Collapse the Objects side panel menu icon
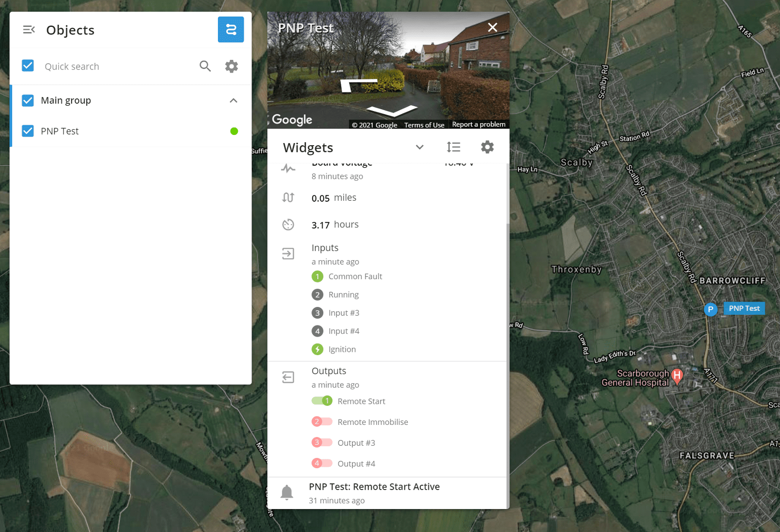780x532 pixels. 29,30
